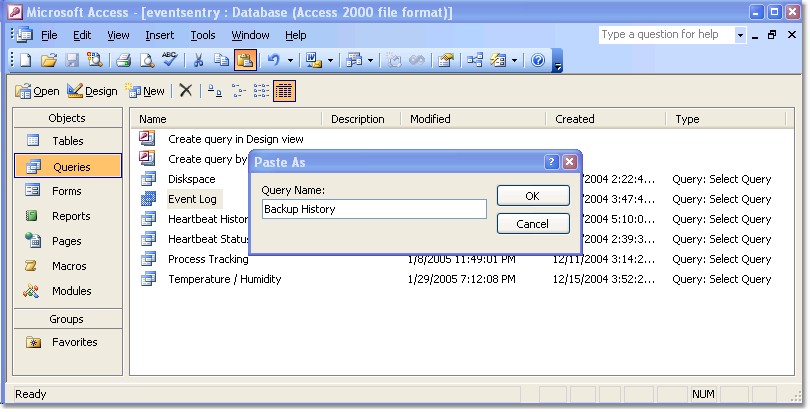The height and width of the screenshot is (412, 810).
Task: Click the File Search icon
Action: pos(95,60)
